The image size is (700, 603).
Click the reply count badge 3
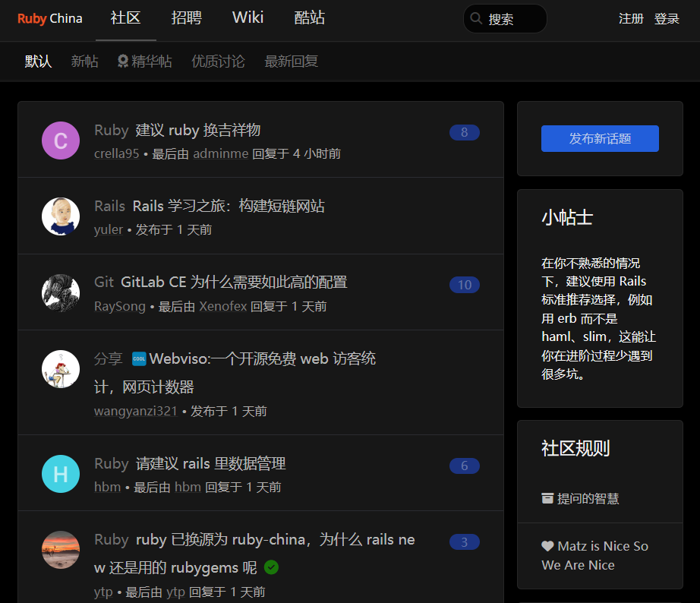click(465, 541)
